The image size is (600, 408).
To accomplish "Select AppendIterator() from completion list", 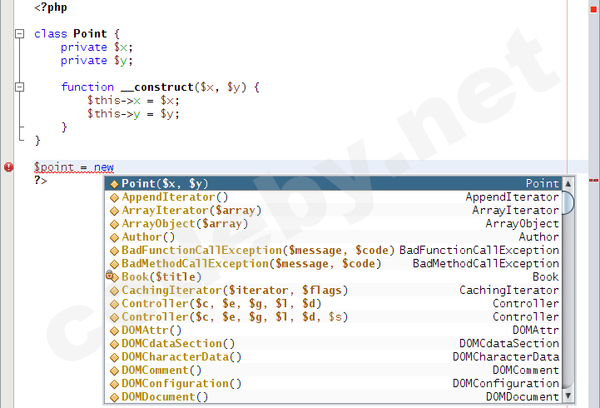I will coord(333,197).
